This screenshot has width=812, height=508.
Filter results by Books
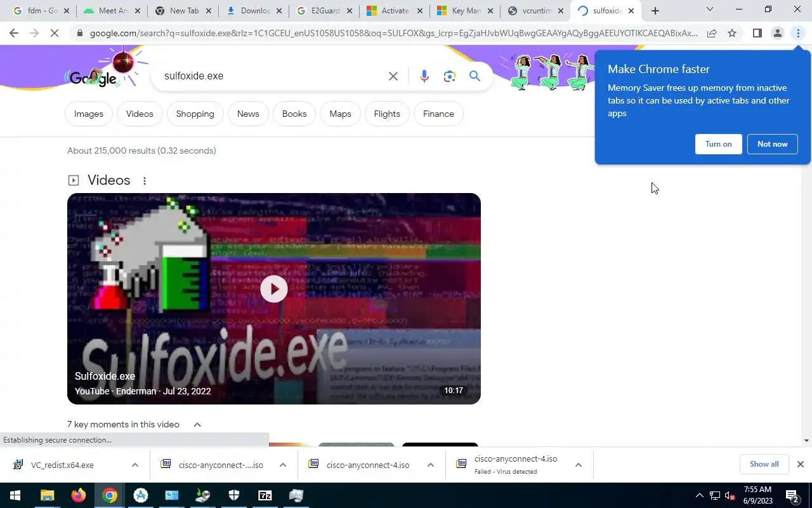(x=294, y=114)
